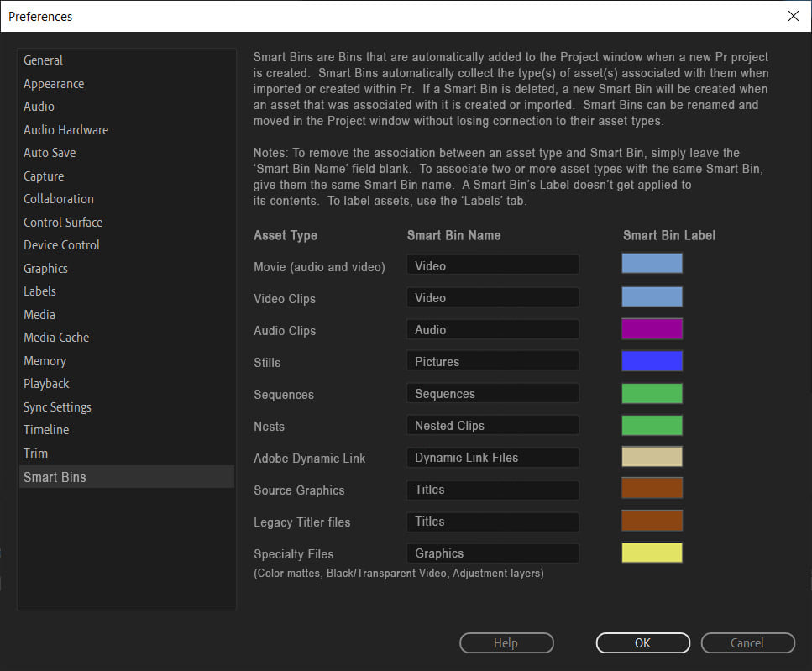
Task: Select the Appearance preferences section
Action: [x=54, y=83]
